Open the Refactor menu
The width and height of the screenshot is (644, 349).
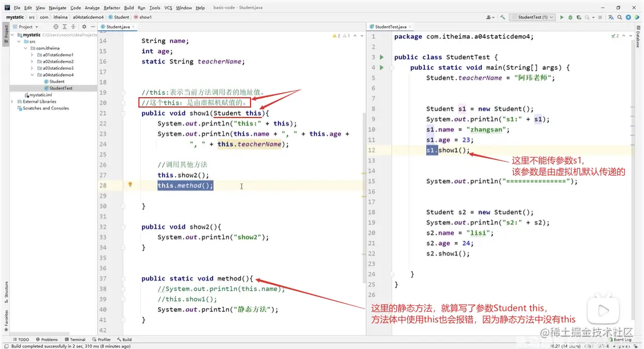(x=112, y=8)
